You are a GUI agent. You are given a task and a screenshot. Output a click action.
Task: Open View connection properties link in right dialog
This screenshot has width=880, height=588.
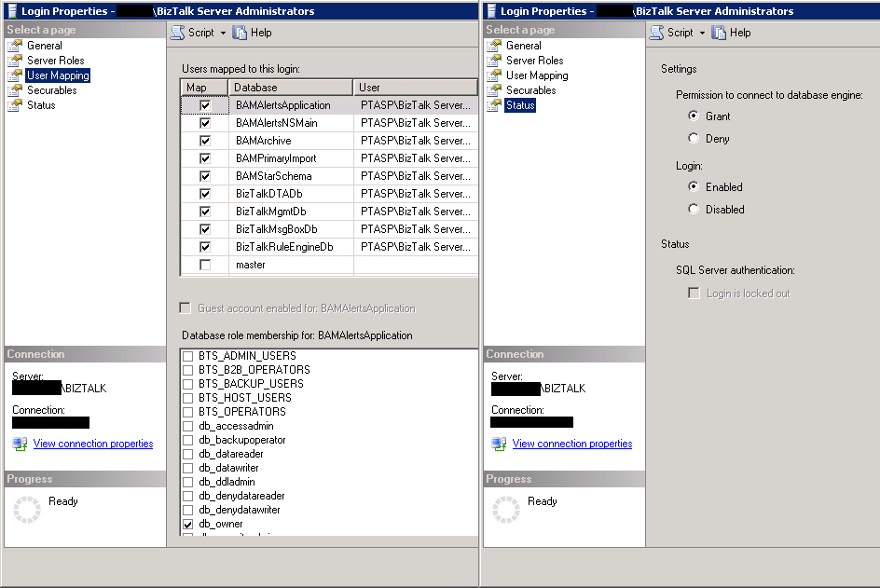tap(571, 444)
